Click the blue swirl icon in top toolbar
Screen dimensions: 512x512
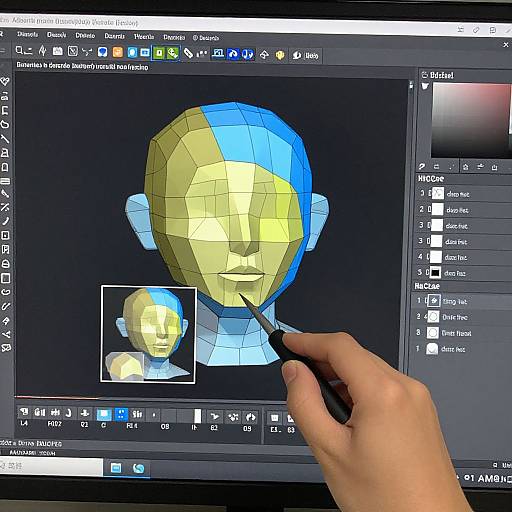coord(233,54)
